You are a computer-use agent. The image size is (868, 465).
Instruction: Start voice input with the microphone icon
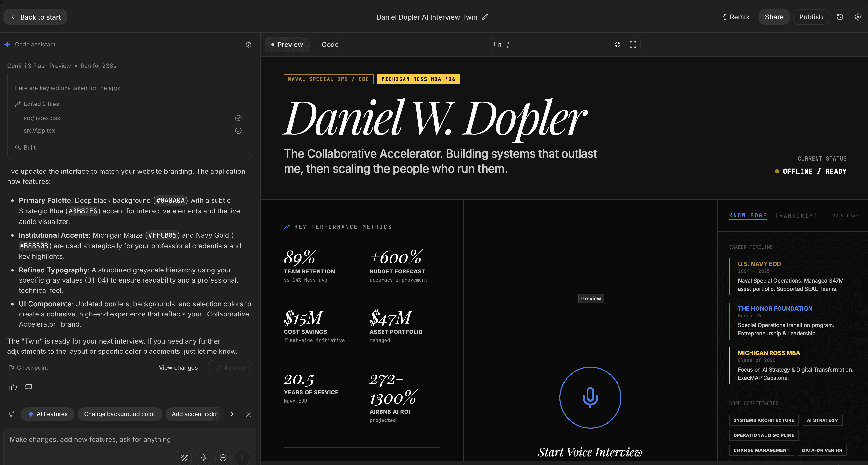click(x=204, y=457)
